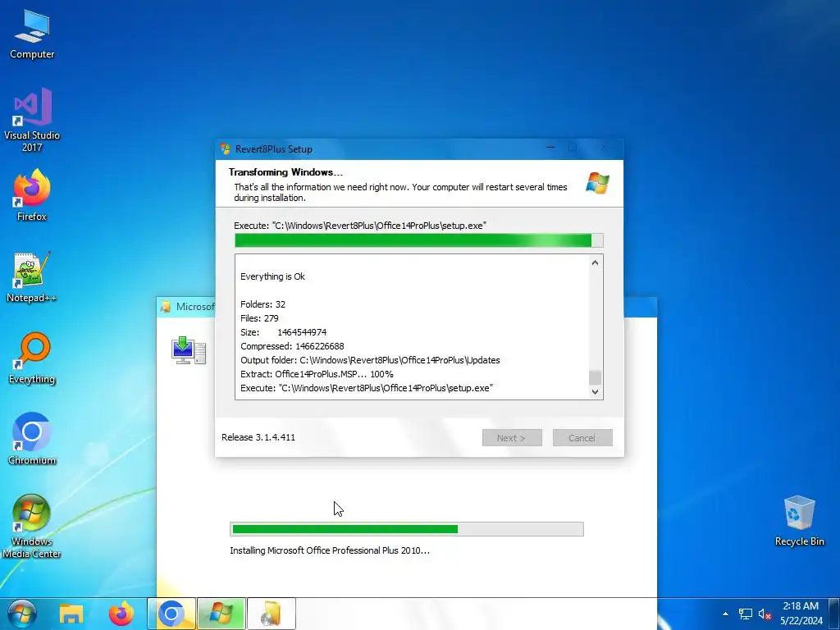The height and width of the screenshot is (630, 840).
Task: Open the network status tray icon
Action: click(745, 614)
